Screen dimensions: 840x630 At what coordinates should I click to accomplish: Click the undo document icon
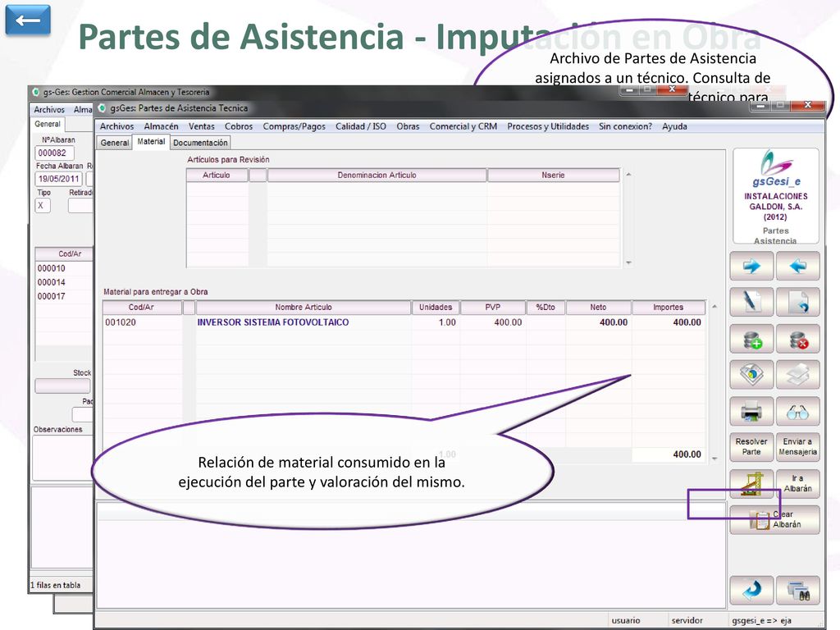coord(797,302)
